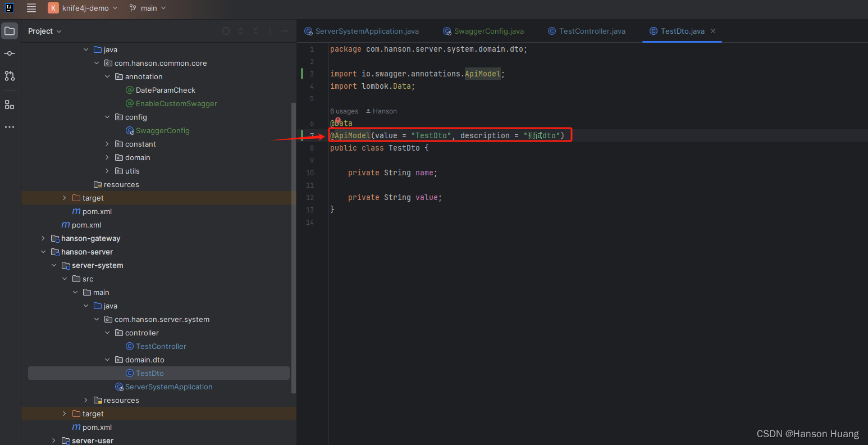Click the warning bulb icon at @Data

[x=338, y=120]
